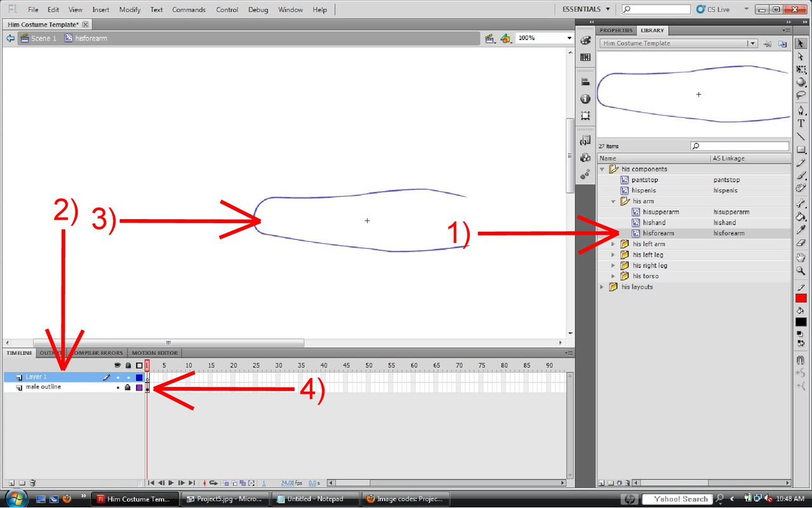This screenshot has width=812, height=508.
Task: Collapse the his components folder
Action: point(602,170)
